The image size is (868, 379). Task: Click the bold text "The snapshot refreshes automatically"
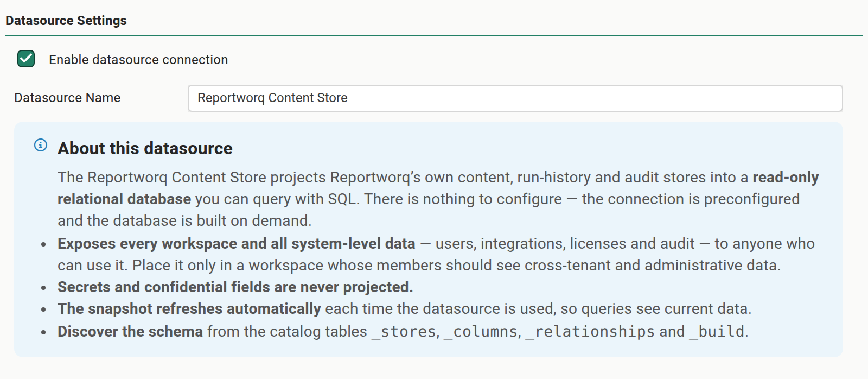(189, 308)
